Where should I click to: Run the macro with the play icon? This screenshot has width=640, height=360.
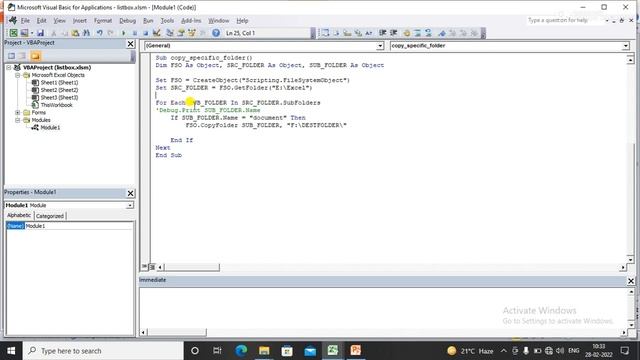(123, 33)
